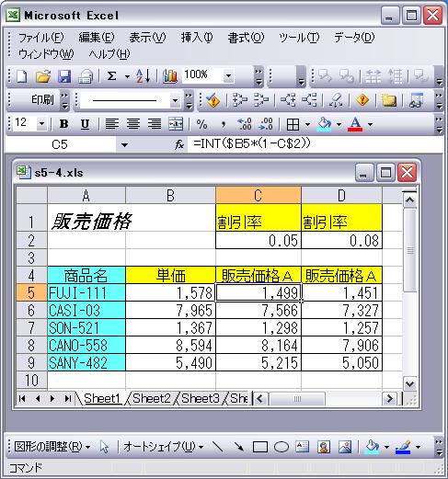This screenshot has width=448, height=479.
Task: Click the formula bar showing =INT($B5*(1-C$2))
Action: [316, 144]
